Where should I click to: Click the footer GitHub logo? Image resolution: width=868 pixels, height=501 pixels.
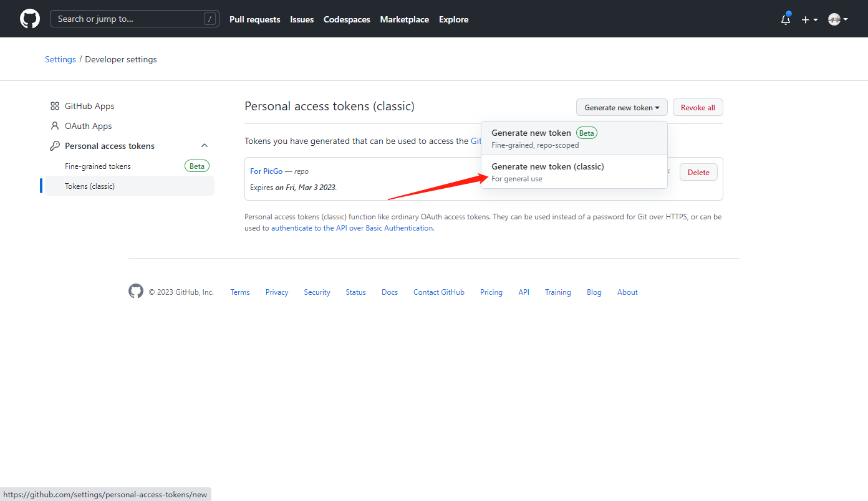pos(136,291)
